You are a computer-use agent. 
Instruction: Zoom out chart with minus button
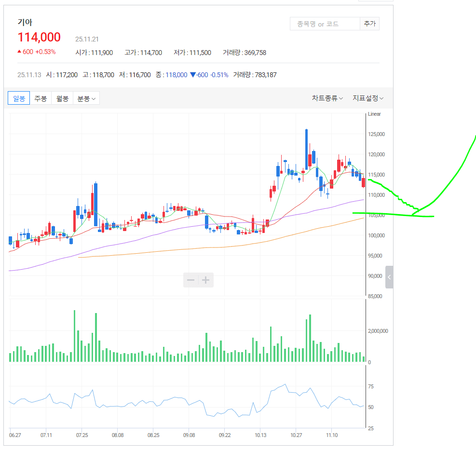point(190,280)
